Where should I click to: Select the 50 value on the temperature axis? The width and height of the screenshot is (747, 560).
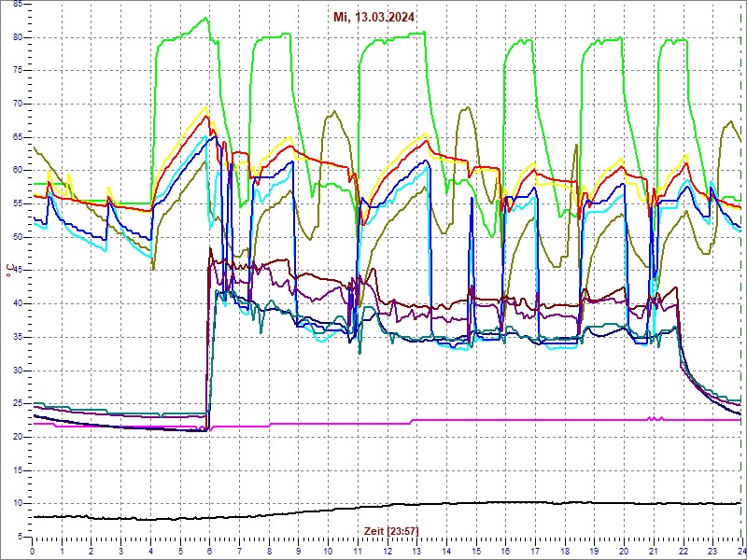pos(17,238)
